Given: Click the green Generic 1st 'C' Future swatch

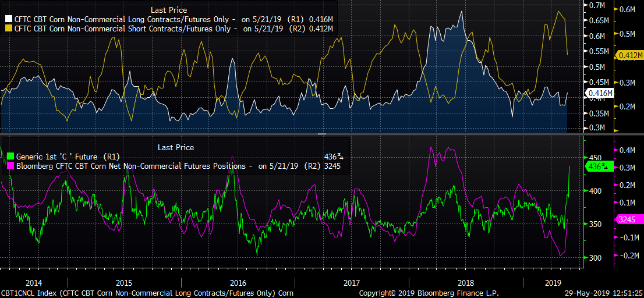Looking at the screenshot, I should coord(9,157).
